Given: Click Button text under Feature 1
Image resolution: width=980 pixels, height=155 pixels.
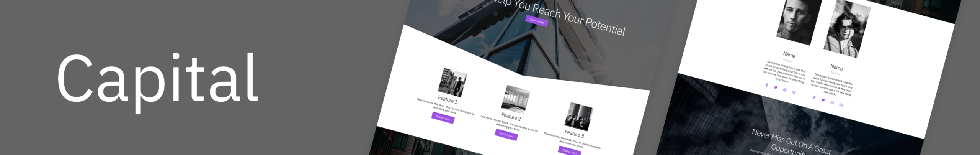Looking at the screenshot, I should click(x=443, y=118).
